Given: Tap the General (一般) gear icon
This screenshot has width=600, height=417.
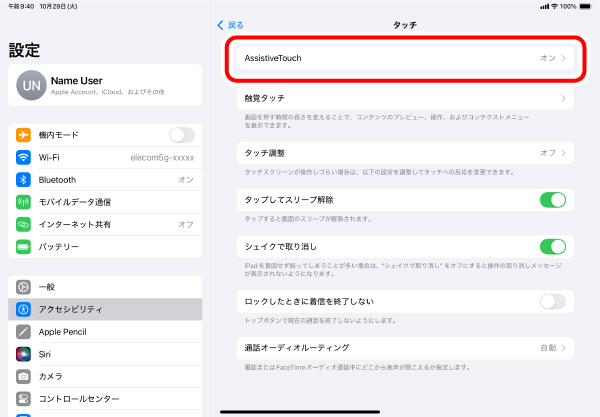Looking at the screenshot, I should click(23, 287).
